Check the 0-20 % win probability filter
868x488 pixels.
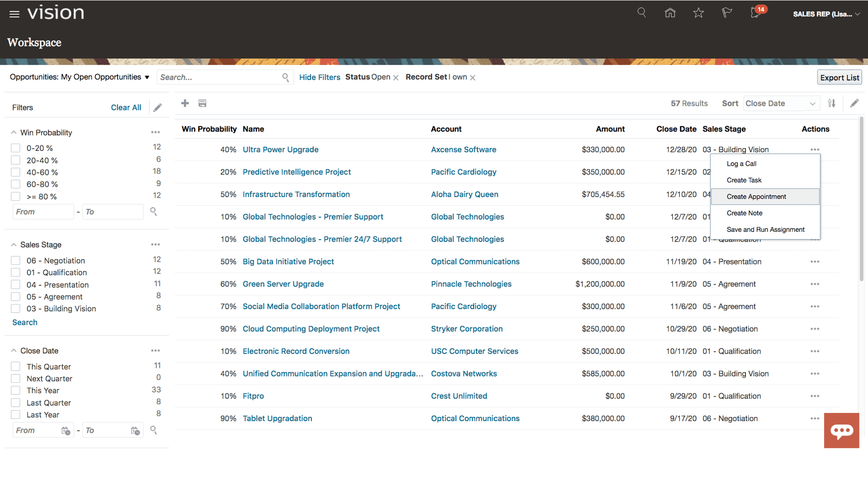point(15,147)
